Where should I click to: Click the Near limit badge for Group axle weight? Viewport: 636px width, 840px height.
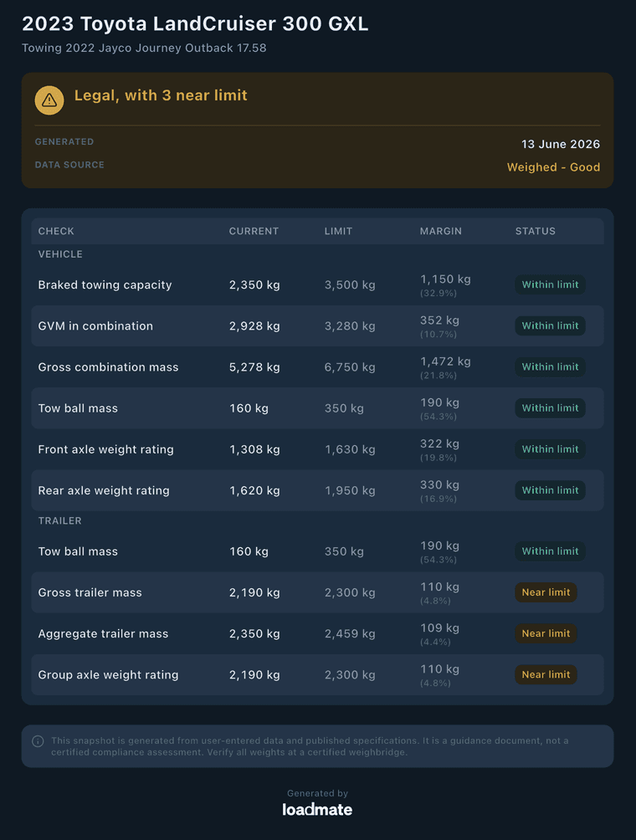click(x=546, y=675)
